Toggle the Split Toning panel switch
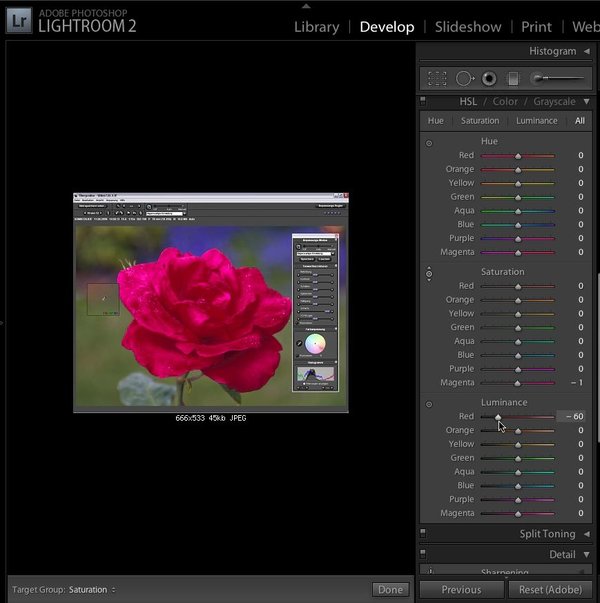Viewport: 600px width, 603px height. click(424, 534)
